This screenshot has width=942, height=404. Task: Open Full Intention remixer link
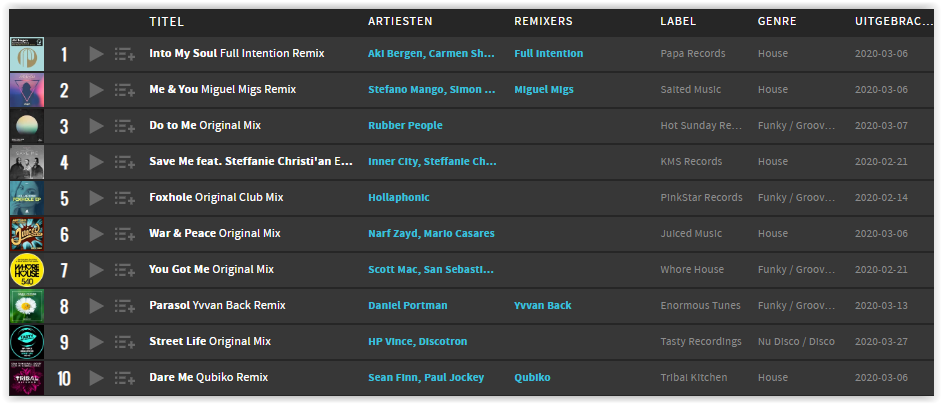click(548, 54)
